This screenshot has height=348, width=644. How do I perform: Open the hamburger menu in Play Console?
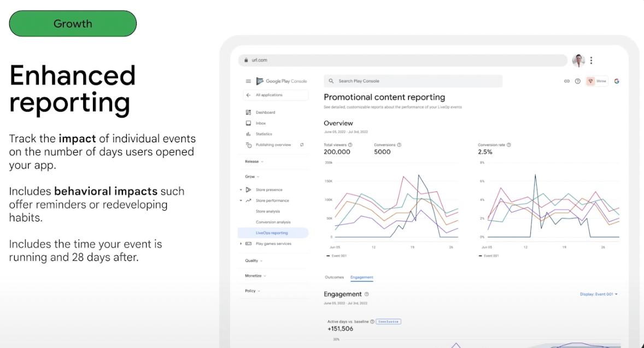[x=248, y=81]
